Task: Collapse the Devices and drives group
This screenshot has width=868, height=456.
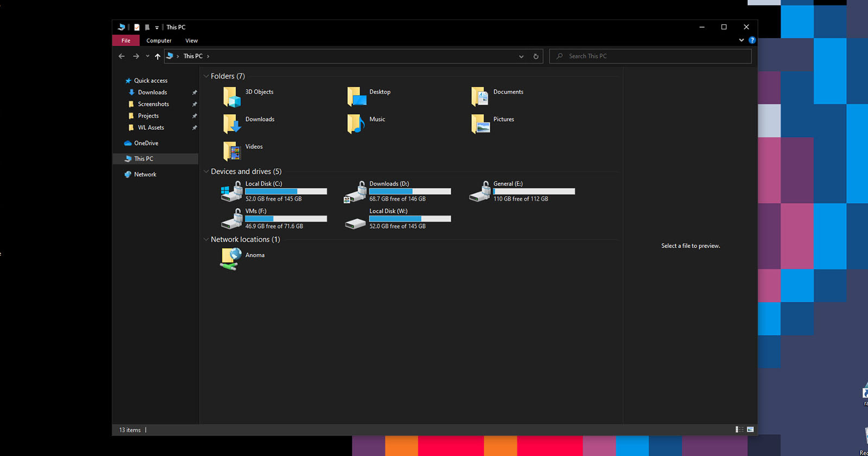Action: coord(206,172)
